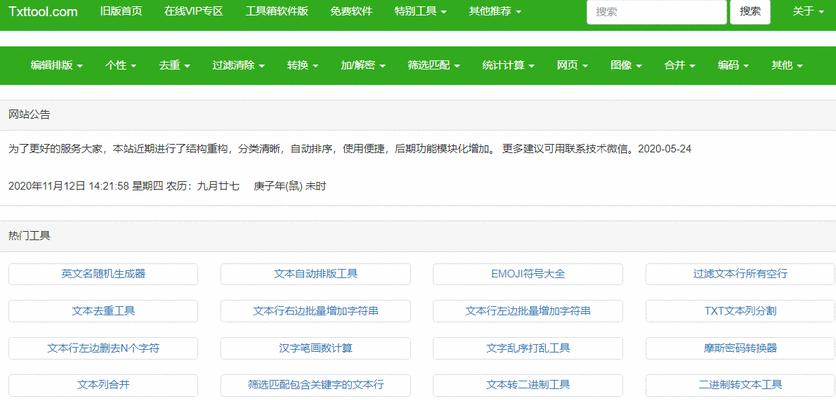Viewport: 836px width, 400px height.
Task: Open the 筛选匹配 category menu
Action: coord(434,66)
